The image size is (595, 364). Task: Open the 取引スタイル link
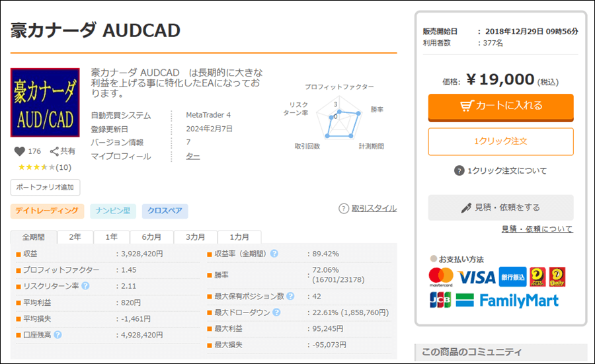pyautogui.click(x=374, y=208)
